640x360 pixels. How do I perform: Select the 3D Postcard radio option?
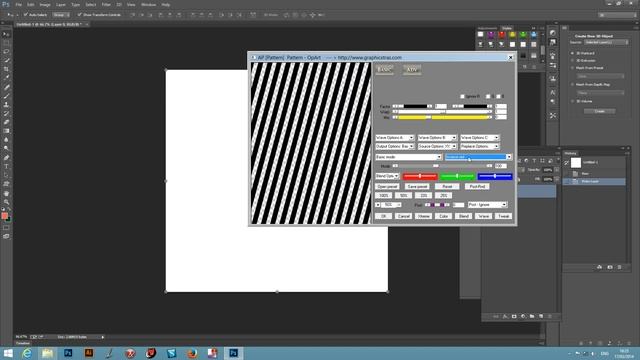pos(572,53)
